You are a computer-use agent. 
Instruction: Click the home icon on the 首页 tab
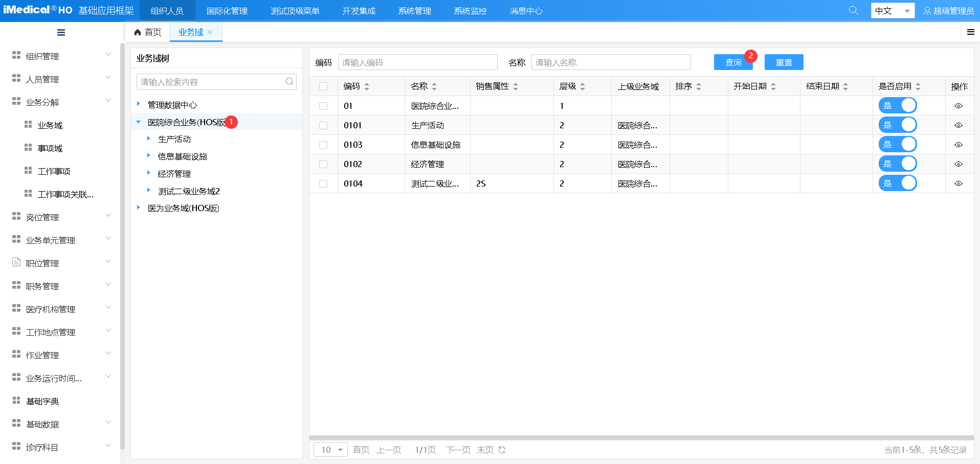click(137, 32)
